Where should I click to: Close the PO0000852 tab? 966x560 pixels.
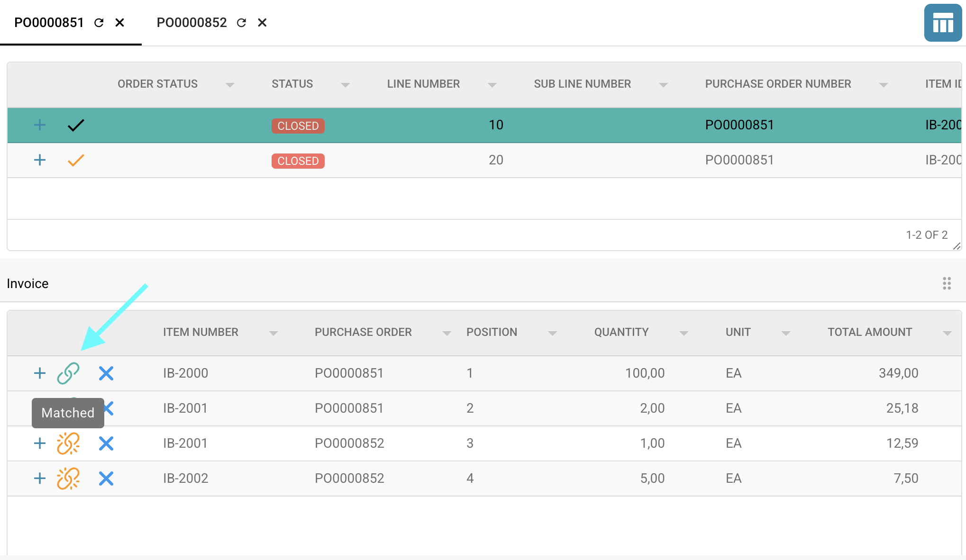262,23
